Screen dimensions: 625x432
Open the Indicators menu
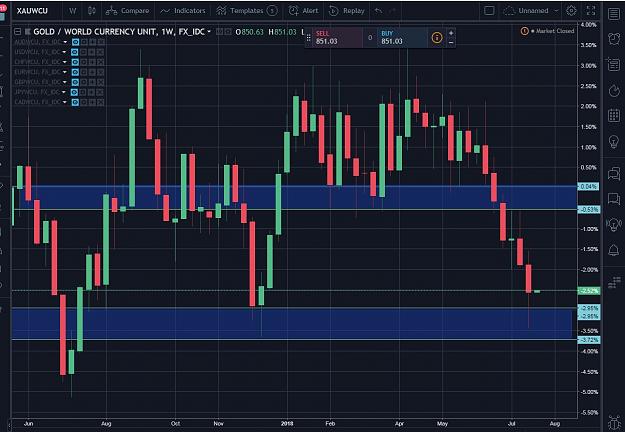pyautogui.click(x=183, y=11)
